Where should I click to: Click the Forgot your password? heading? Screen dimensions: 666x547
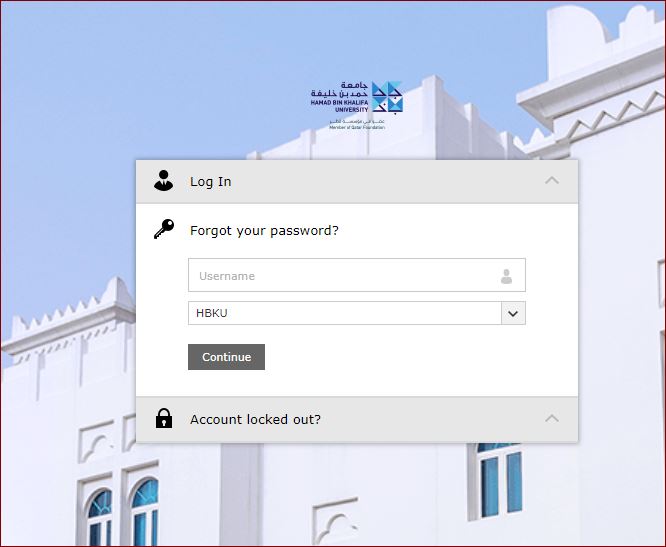[264, 231]
